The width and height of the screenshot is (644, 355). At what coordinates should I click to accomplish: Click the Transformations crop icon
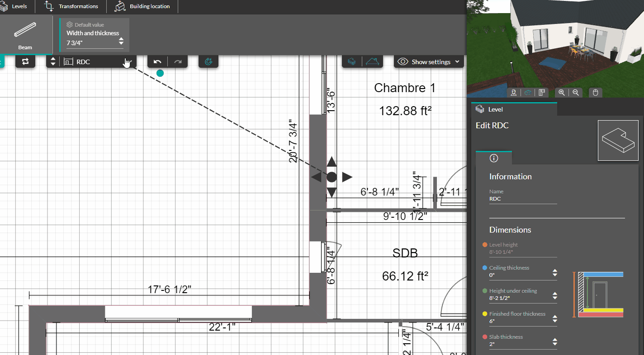click(x=49, y=6)
